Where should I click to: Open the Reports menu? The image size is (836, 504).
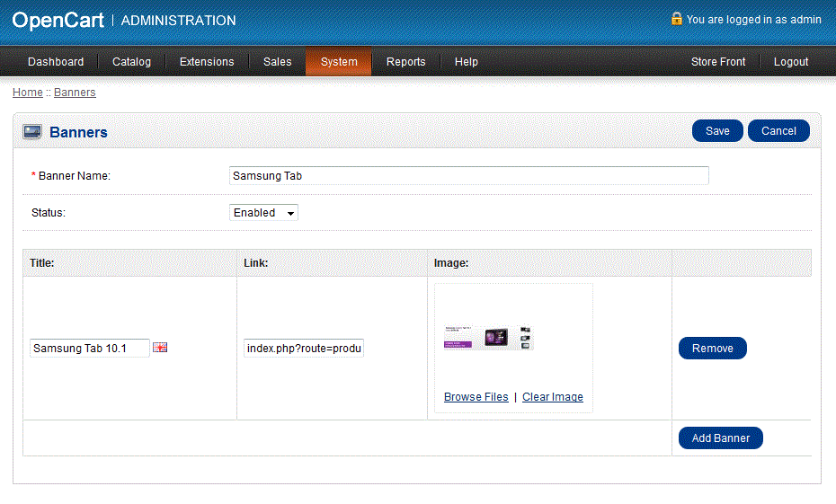click(405, 62)
